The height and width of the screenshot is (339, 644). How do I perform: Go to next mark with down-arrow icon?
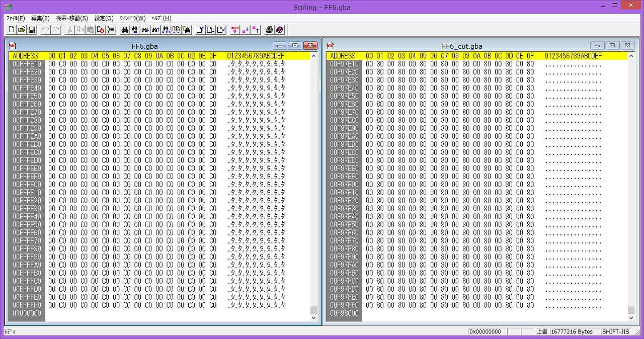[x=245, y=30]
